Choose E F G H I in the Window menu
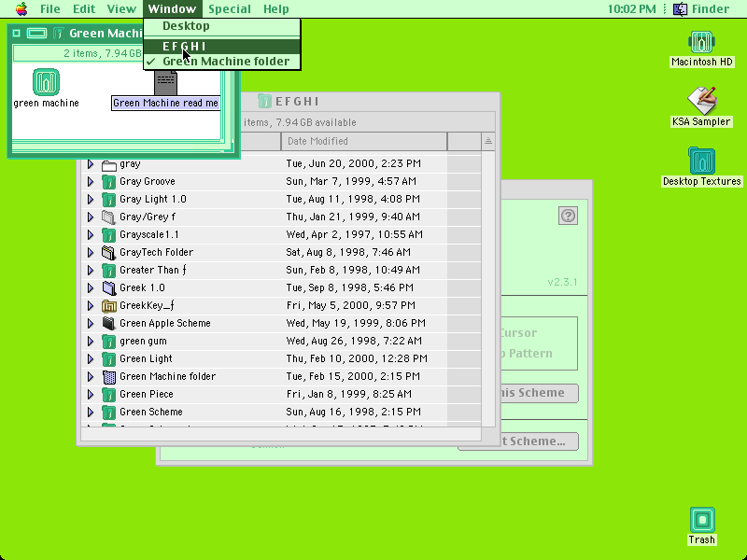 222,46
